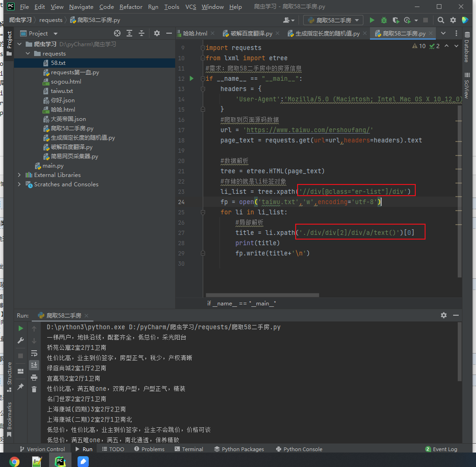Open the Terminal tool window
The width and height of the screenshot is (476, 467).
189,449
